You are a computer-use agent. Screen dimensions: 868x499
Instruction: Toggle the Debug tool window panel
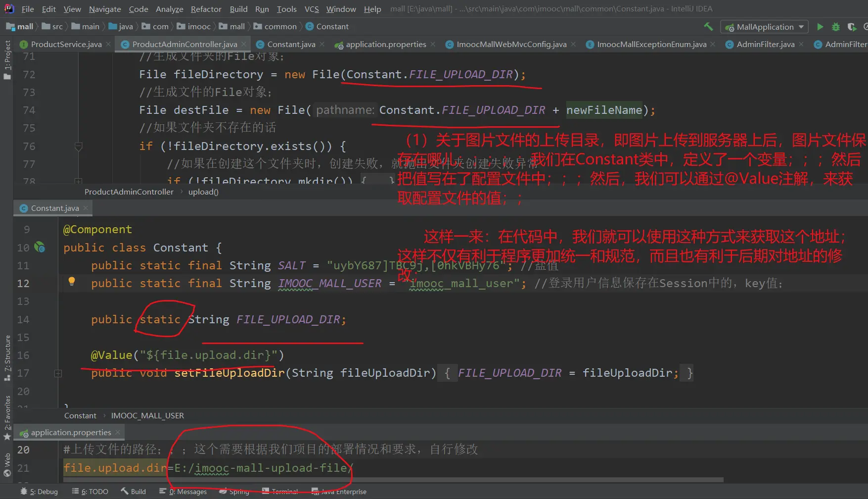point(39,492)
